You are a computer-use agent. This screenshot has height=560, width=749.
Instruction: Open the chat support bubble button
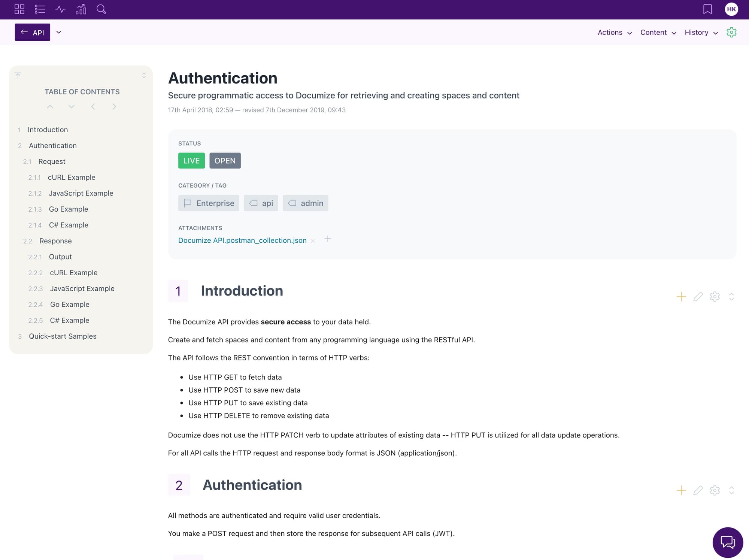727,542
